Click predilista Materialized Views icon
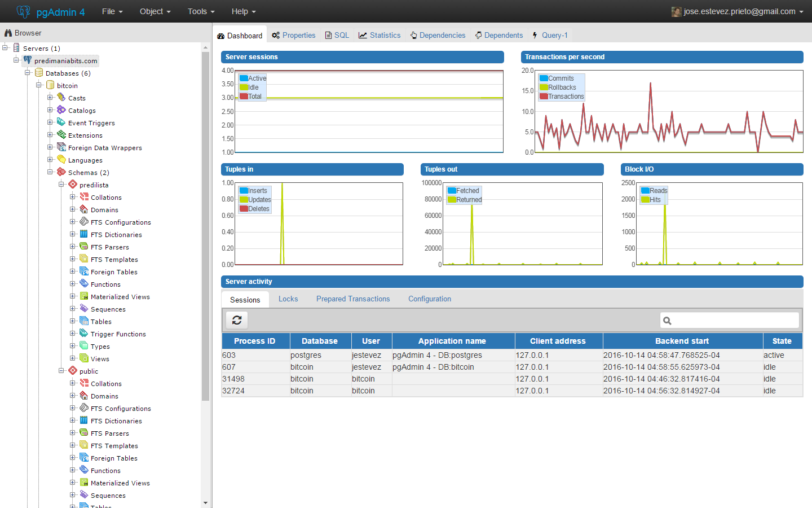 coord(84,296)
